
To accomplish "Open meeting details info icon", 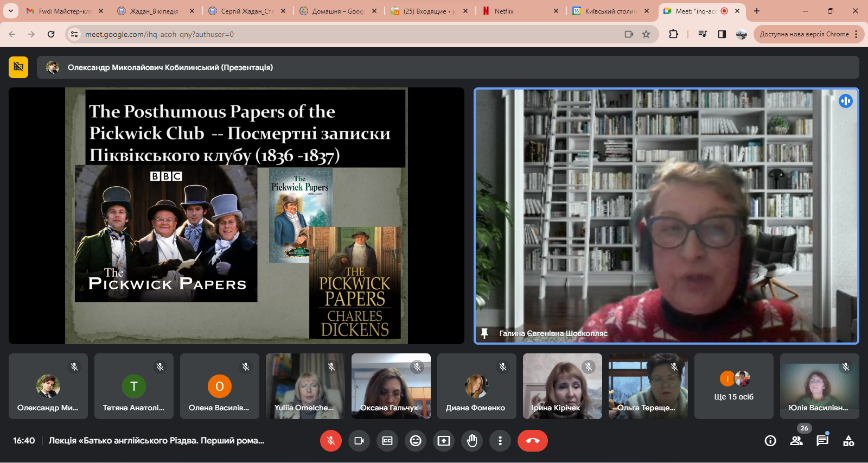I will [x=770, y=441].
